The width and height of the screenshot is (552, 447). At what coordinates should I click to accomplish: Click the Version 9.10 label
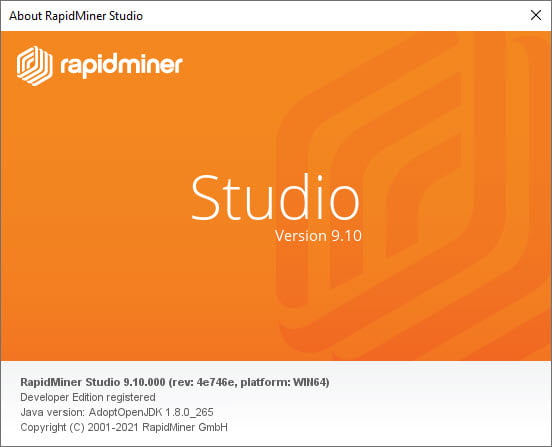[x=318, y=236]
